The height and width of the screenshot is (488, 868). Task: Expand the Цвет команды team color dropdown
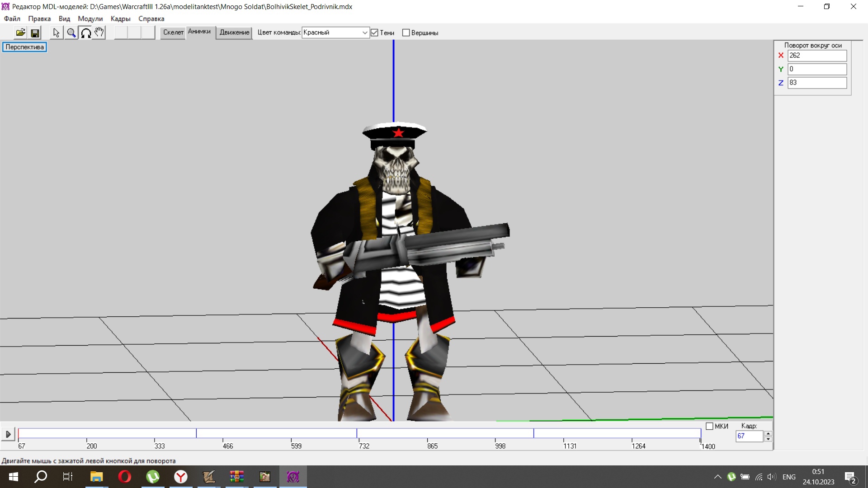point(364,33)
